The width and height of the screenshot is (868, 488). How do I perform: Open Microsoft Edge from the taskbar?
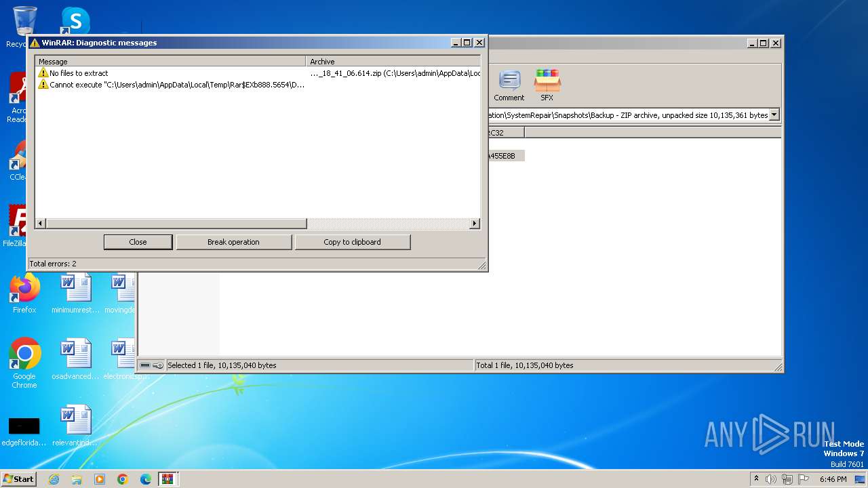pyautogui.click(x=146, y=479)
